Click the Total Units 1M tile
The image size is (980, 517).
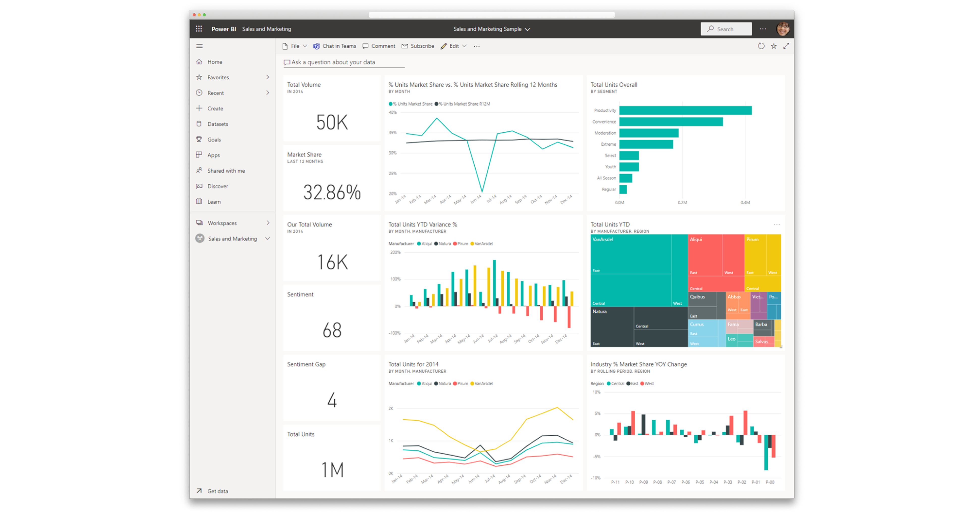[332, 458]
